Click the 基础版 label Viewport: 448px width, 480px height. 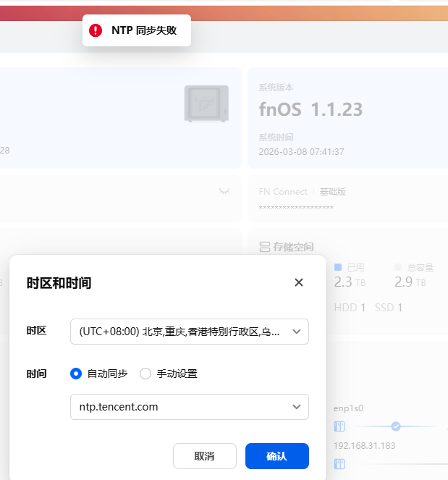pyautogui.click(x=333, y=192)
